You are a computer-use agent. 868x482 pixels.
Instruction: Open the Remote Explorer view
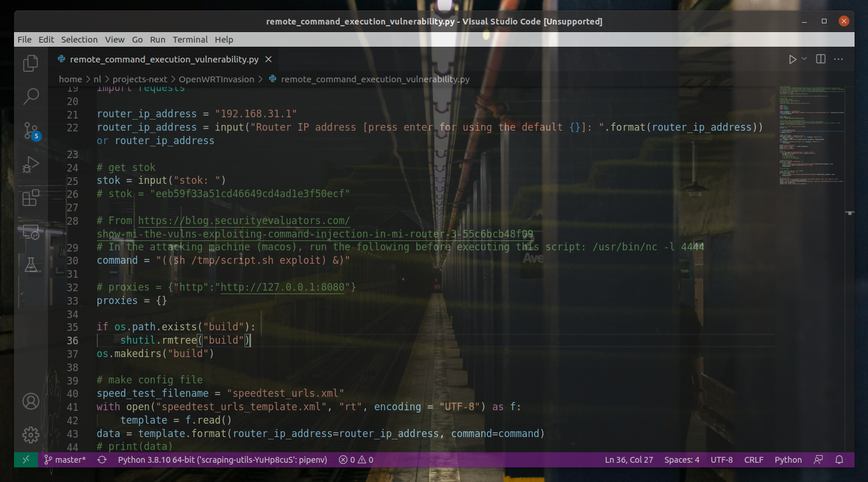click(x=31, y=232)
